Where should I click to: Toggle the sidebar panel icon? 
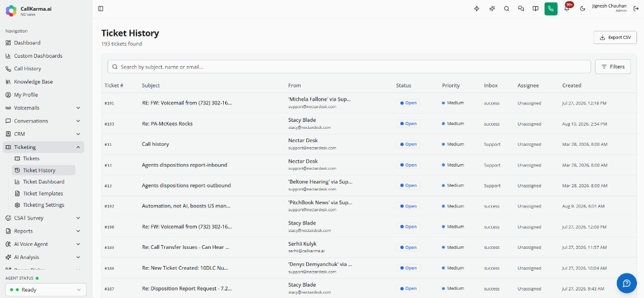point(101,9)
